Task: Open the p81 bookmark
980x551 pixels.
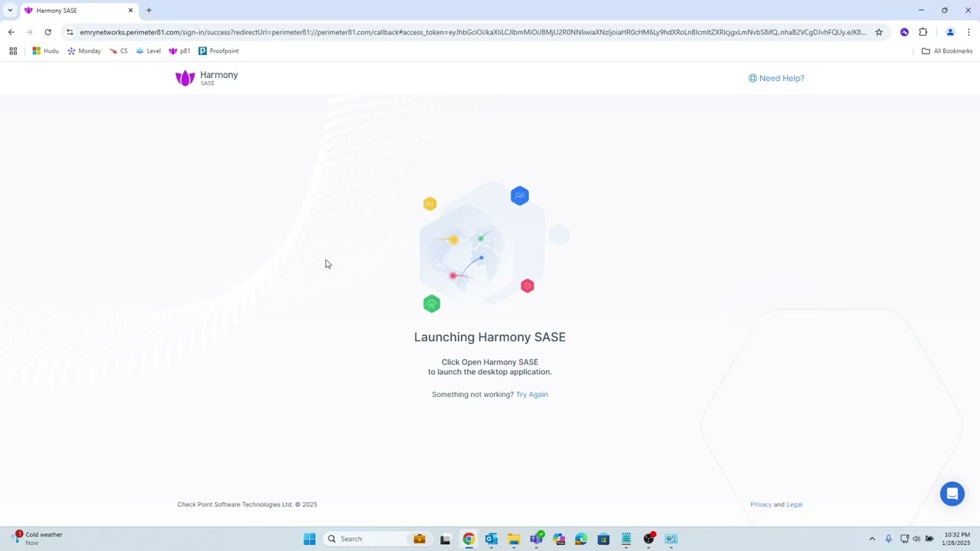Action: 179,51
